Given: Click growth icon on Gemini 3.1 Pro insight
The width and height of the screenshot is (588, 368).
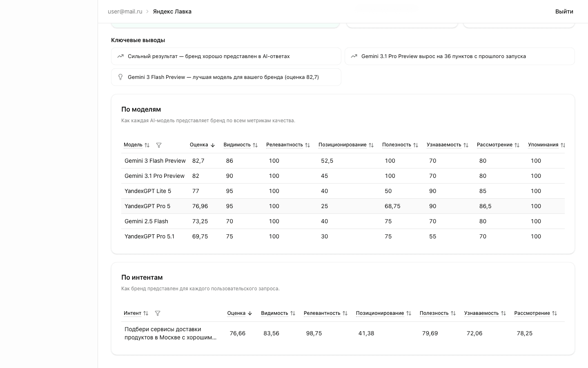Looking at the screenshot, I should 354,56.
